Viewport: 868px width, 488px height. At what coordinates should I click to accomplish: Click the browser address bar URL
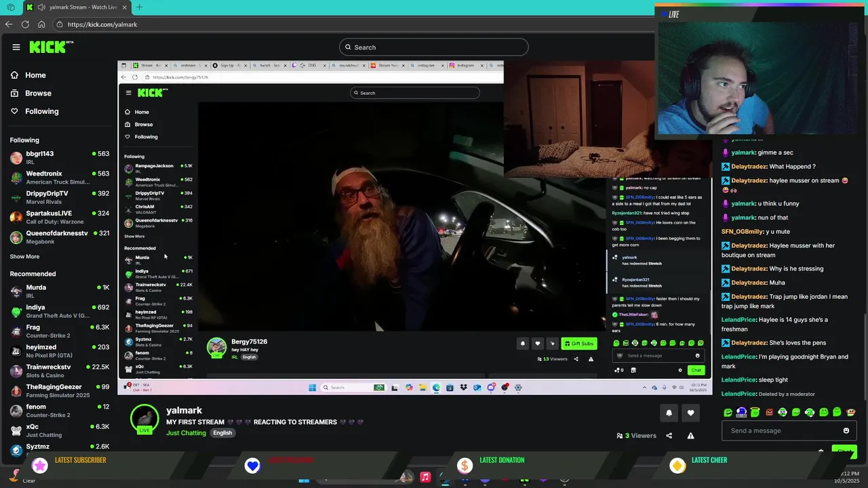(102, 24)
